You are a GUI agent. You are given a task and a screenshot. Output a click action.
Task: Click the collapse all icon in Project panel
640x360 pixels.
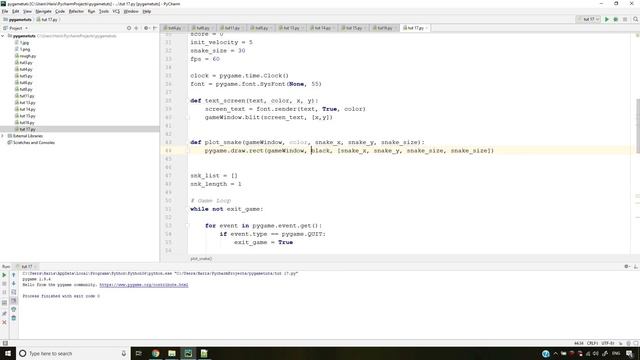[x=136, y=28]
